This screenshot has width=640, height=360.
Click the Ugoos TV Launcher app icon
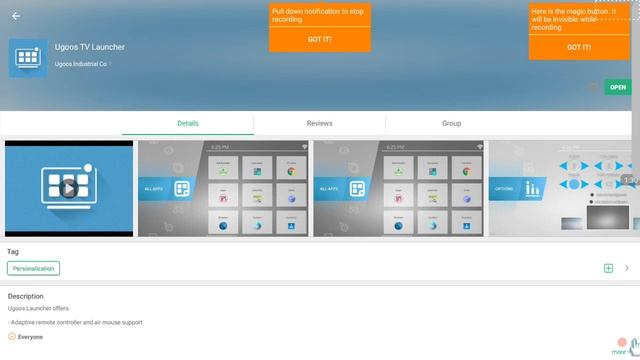point(28,58)
